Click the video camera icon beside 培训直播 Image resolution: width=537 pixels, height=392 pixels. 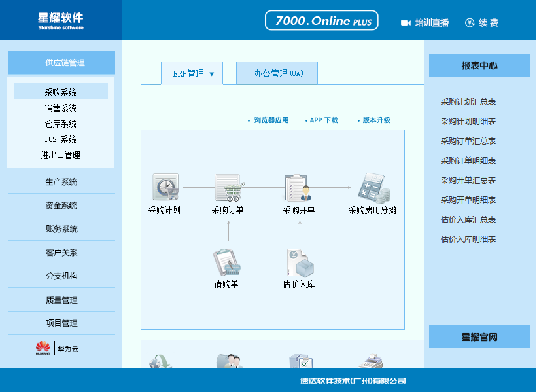(x=406, y=23)
